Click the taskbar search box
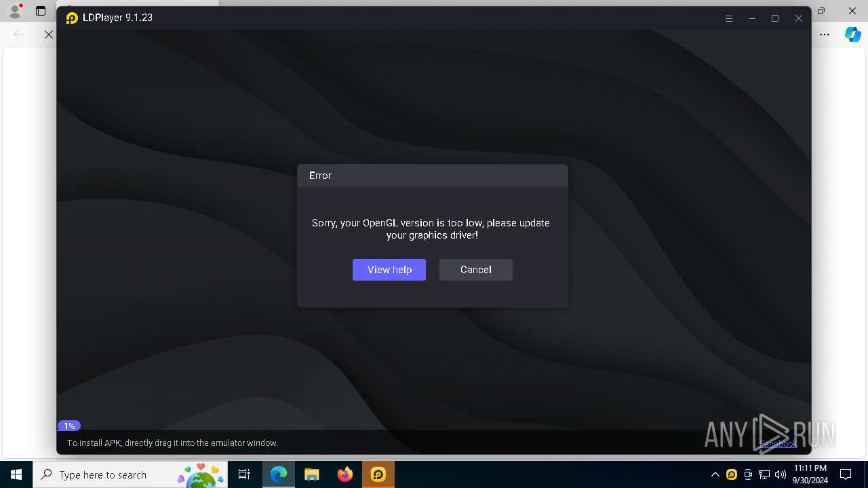This screenshot has height=488, width=868. point(130,474)
